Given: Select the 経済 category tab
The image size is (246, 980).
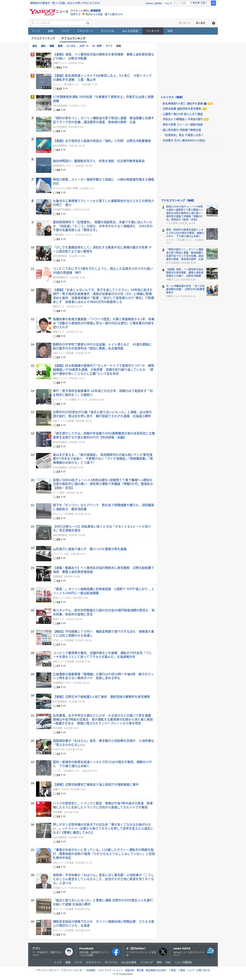Looking at the screenshot, I should pyautogui.click(x=60, y=46).
